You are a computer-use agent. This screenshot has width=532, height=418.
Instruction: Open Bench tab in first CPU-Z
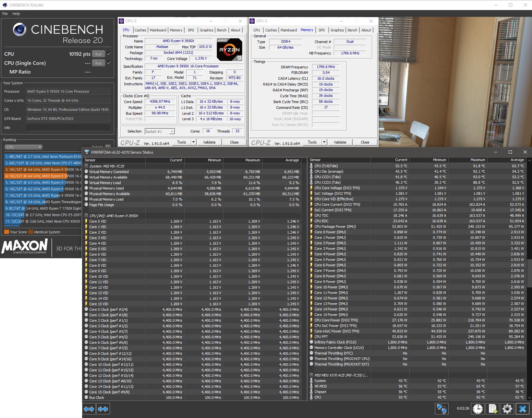(222, 30)
